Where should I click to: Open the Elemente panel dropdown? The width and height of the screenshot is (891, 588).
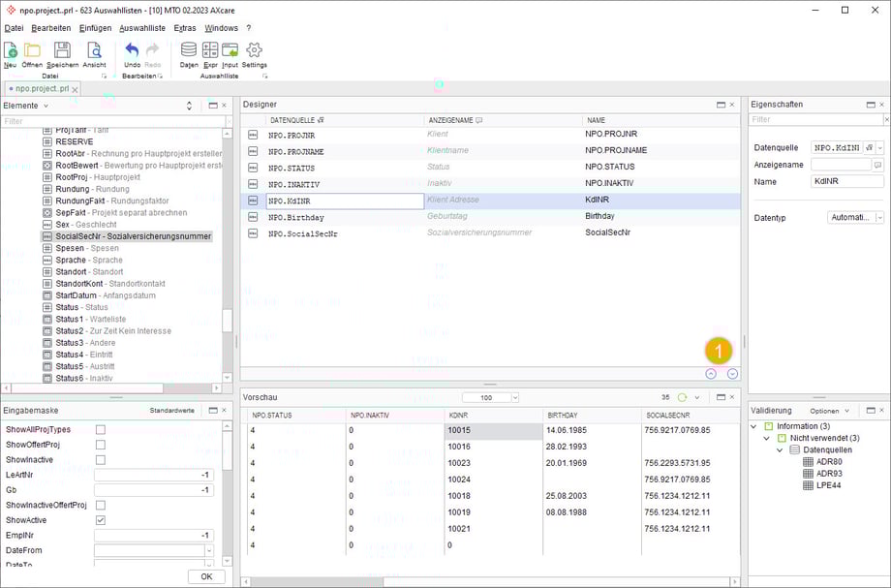[46, 106]
